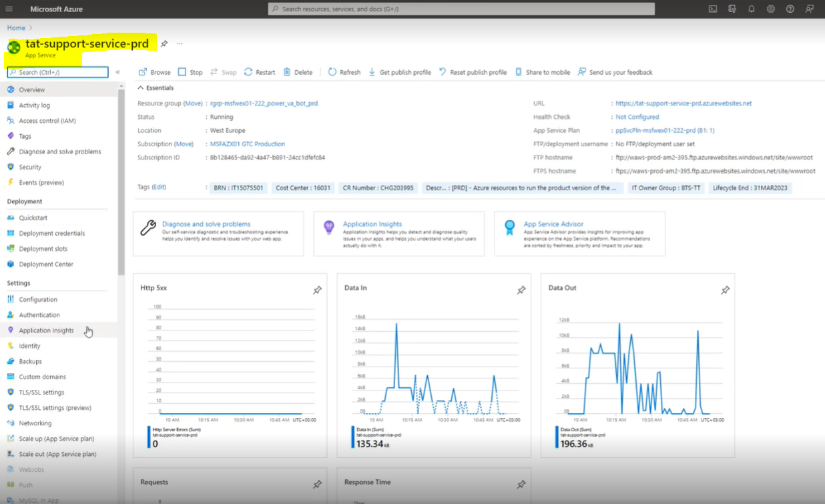Open the Azure portal hamburger menu

click(x=9, y=9)
